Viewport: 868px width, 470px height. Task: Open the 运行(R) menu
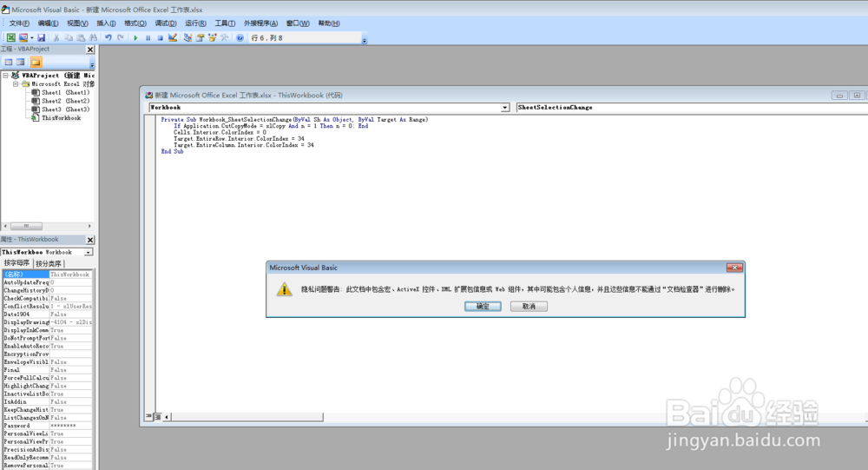click(x=195, y=23)
